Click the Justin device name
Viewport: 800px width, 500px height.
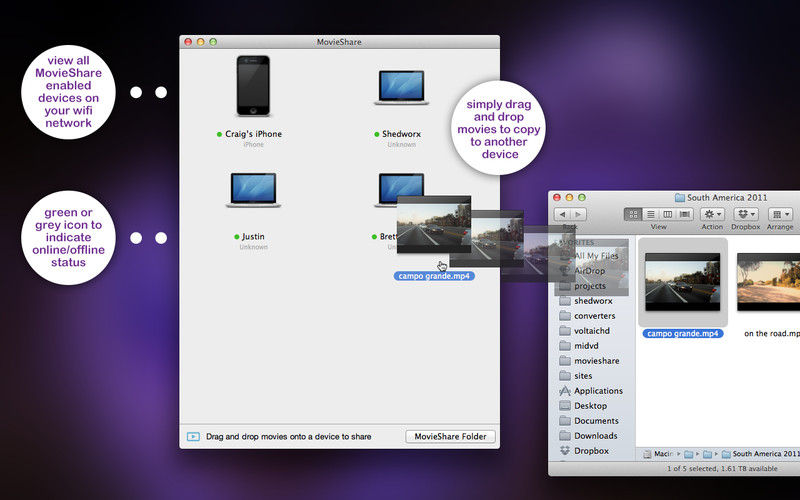[253, 237]
